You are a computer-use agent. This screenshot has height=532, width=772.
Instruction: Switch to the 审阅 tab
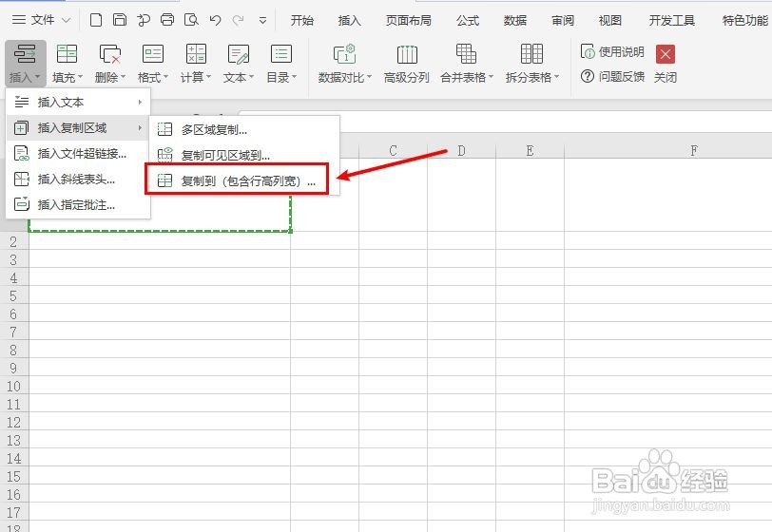point(562,20)
